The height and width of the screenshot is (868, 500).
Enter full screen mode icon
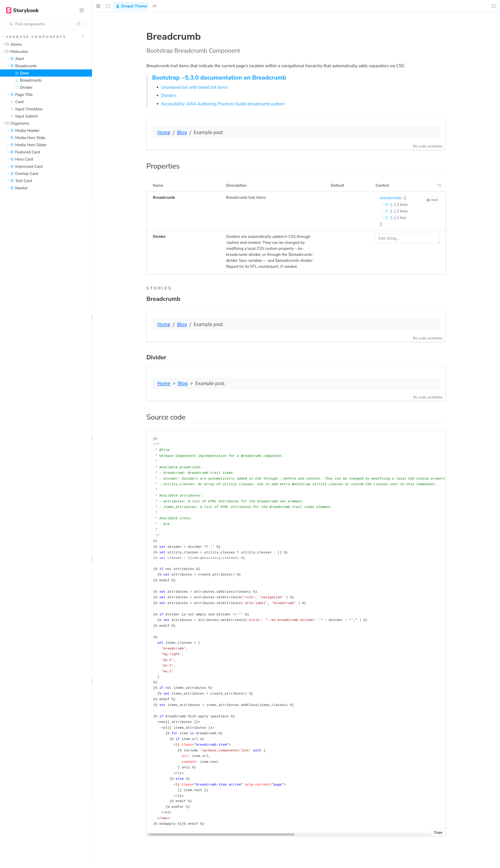(493, 6)
